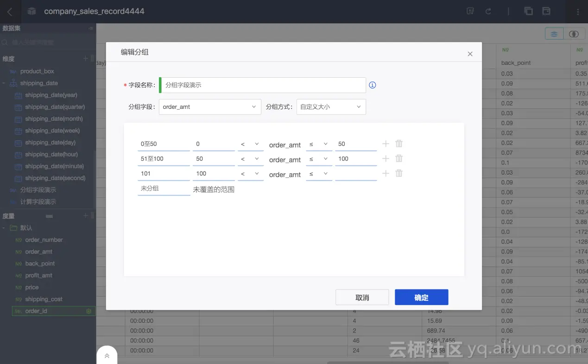Select shipping_date(day) in the tree
This screenshot has height=364, width=588.
pyautogui.click(x=50, y=143)
